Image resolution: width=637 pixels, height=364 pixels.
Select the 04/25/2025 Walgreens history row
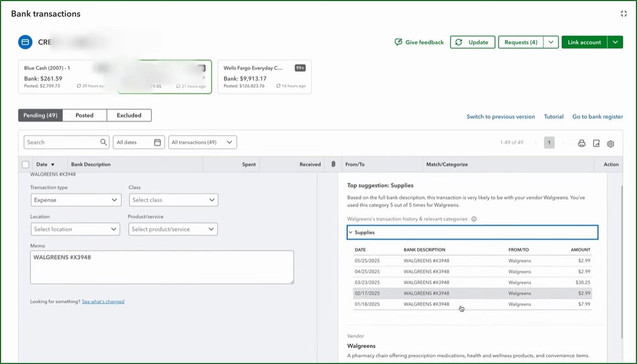tap(473, 271)
